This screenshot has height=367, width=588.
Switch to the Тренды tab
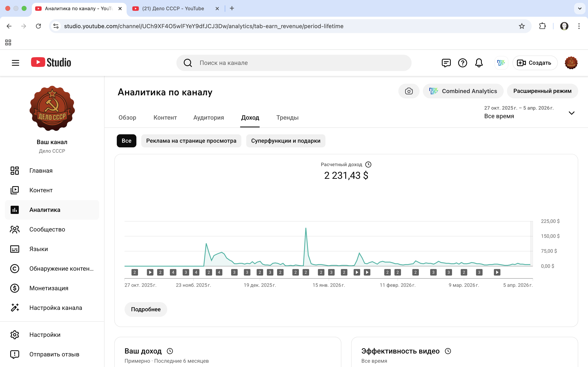click(287, 118)
